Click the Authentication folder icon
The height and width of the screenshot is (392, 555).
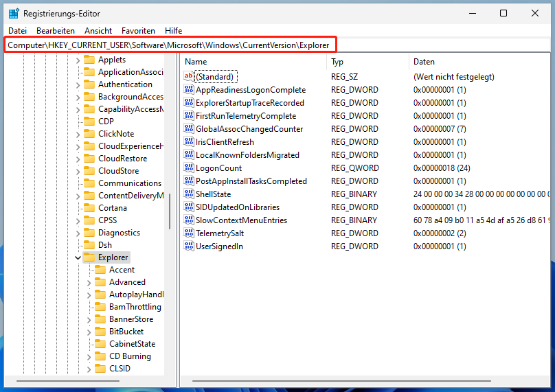(x=89, y=84)
